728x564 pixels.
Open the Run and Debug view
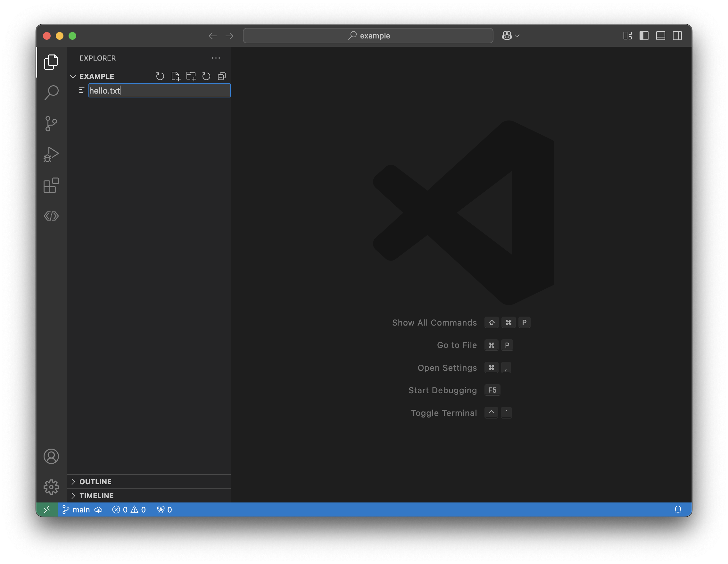pos(51,155)
